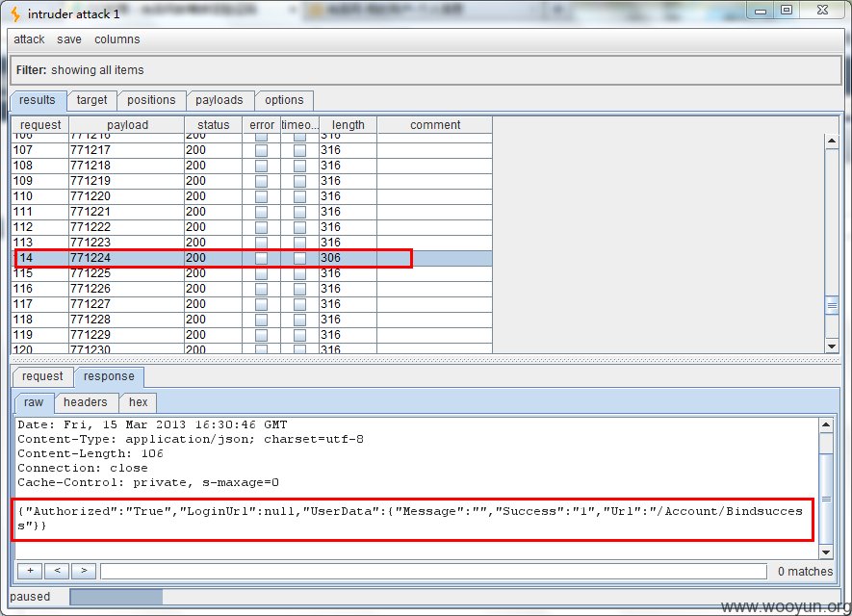This screenshot has width=852, height=616.
Task: Sort by the comment column header
Action: point(435,125)
